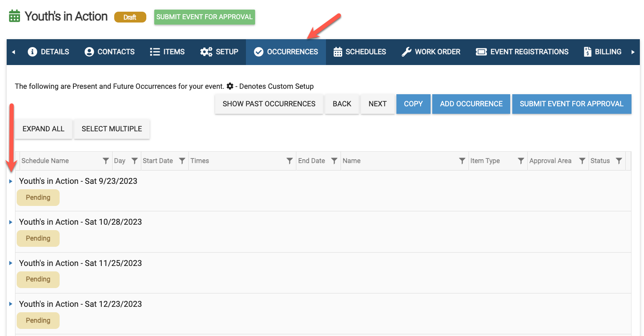This screenshot has width=644, height=336.
Task: Go to the Event Registrations tab
Action: pos(522,52)
